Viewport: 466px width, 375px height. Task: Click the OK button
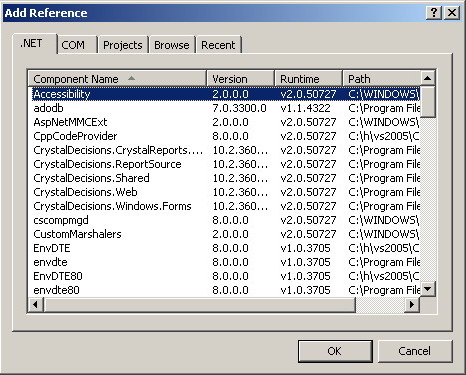[335, 351]
